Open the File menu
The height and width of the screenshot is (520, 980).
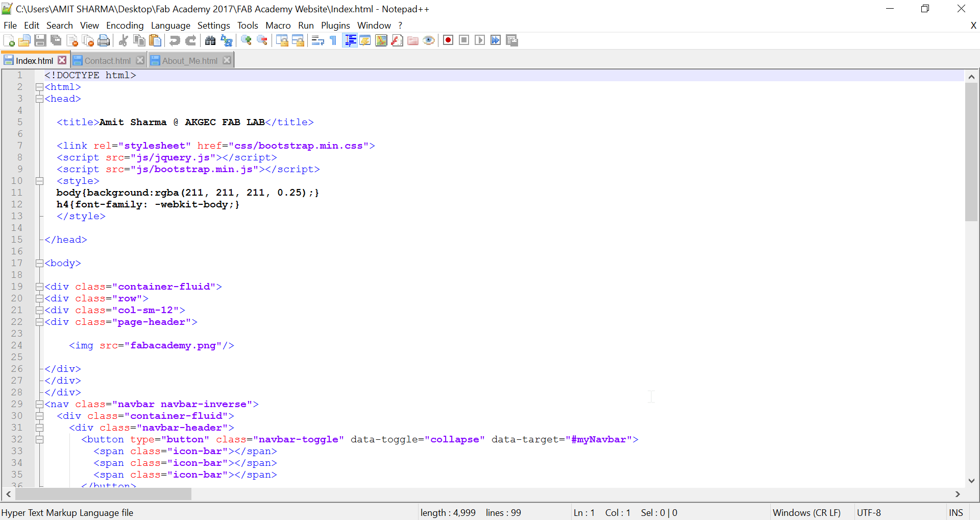tap(10, 26)
